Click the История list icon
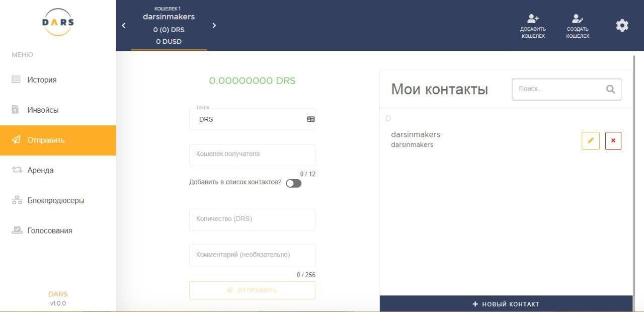This screenshot has height=312, width=644. tap(16, 80)
